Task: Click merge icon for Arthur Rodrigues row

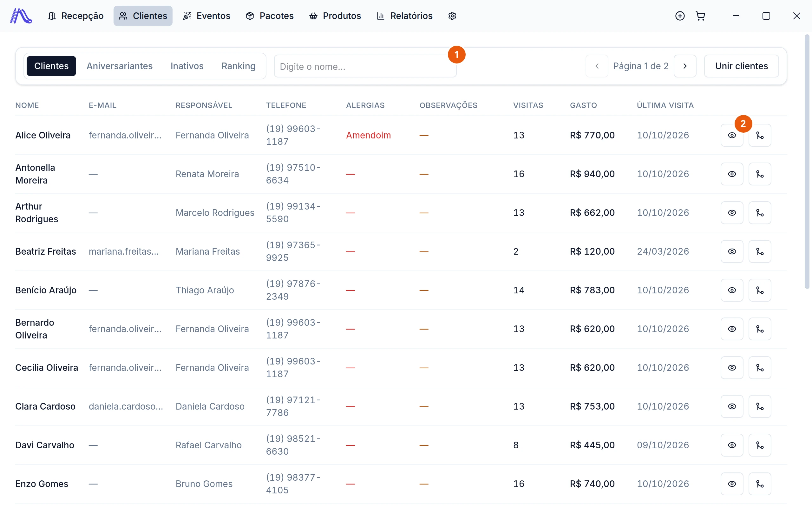Action: point(760,213)
